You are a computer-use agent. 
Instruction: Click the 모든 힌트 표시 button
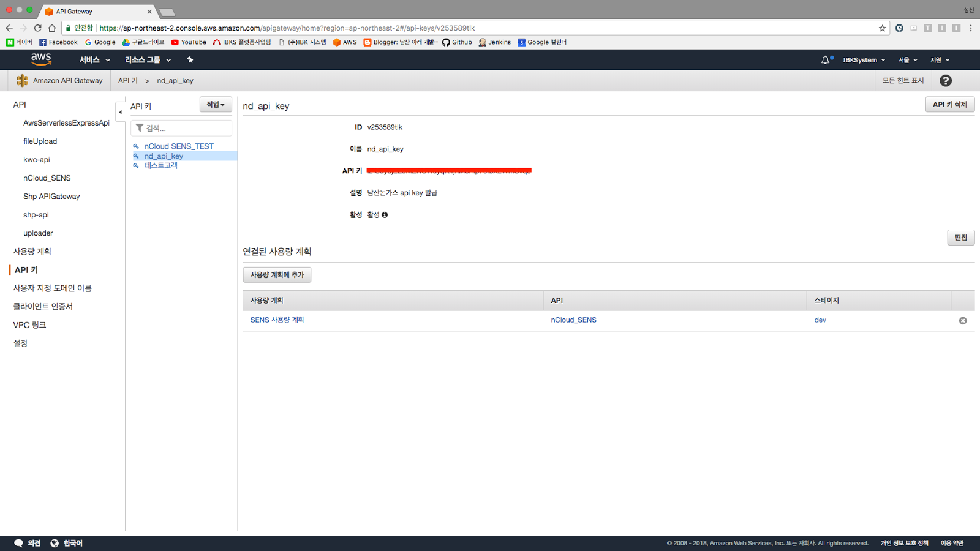click(903, 81)
